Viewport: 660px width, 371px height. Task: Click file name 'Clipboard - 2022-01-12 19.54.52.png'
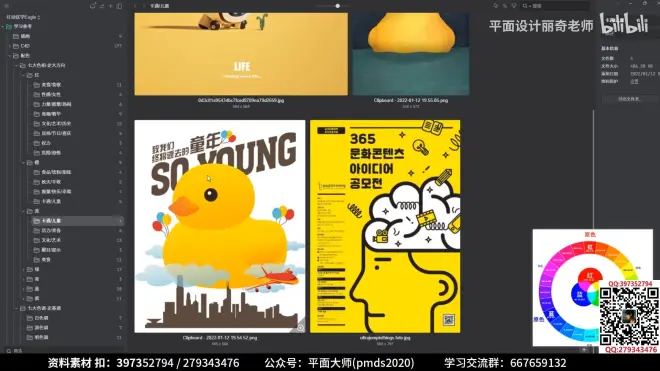(x=220, y=338)
